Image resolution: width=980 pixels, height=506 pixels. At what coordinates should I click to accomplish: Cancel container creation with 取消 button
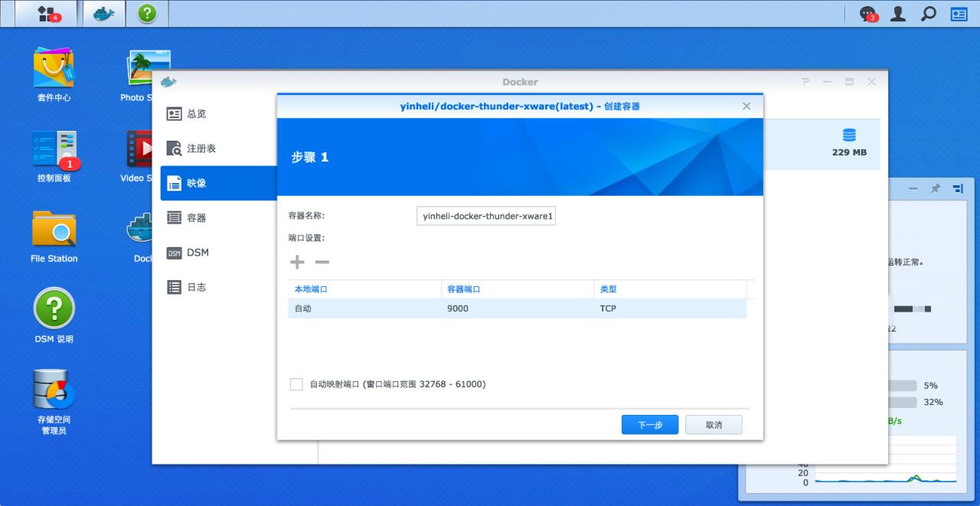click(713, 424)
